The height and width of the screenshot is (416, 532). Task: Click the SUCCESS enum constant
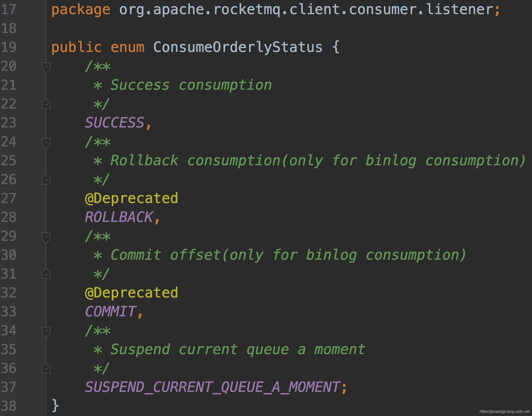click(x=114, y=123)
